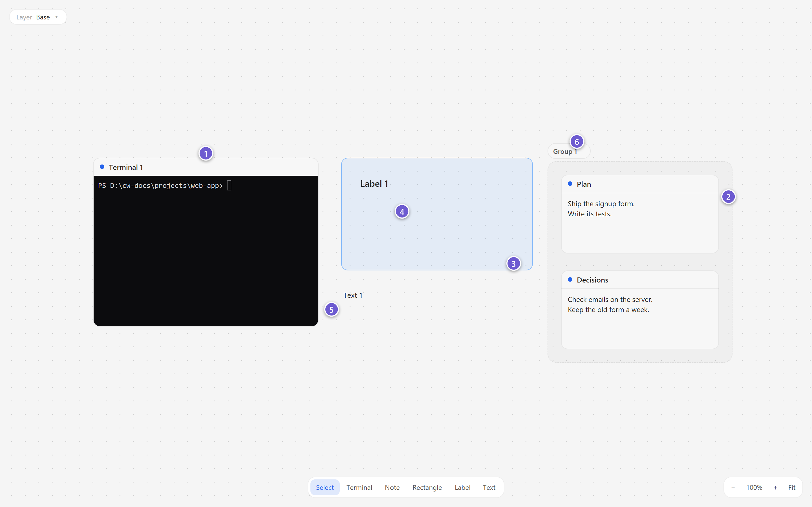Click numbered marker 6 above Group 1
Image resolution: width=812 pixels, height=507 pixels.
(x=577, y=142)
